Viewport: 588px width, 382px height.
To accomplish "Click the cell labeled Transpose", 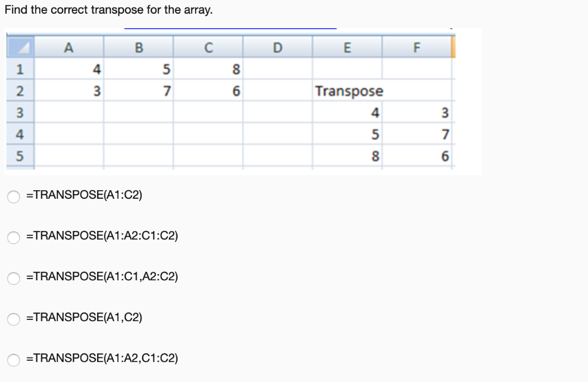I will tap(347, 91).
